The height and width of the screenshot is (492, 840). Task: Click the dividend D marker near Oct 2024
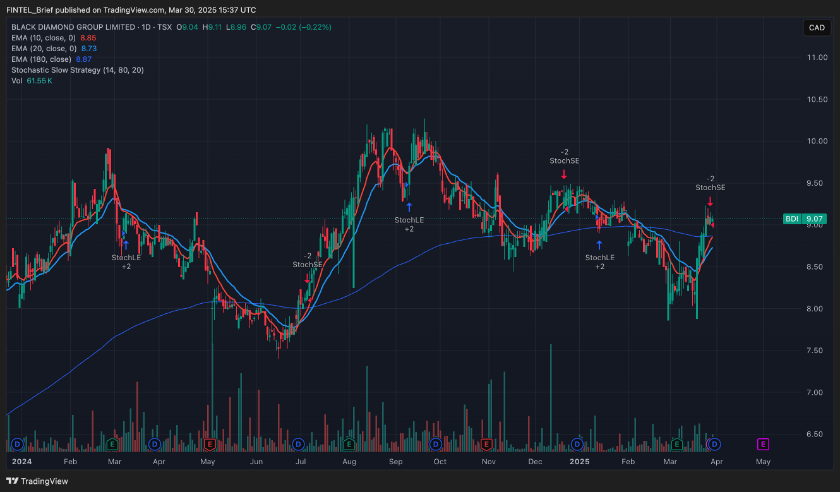436,444
